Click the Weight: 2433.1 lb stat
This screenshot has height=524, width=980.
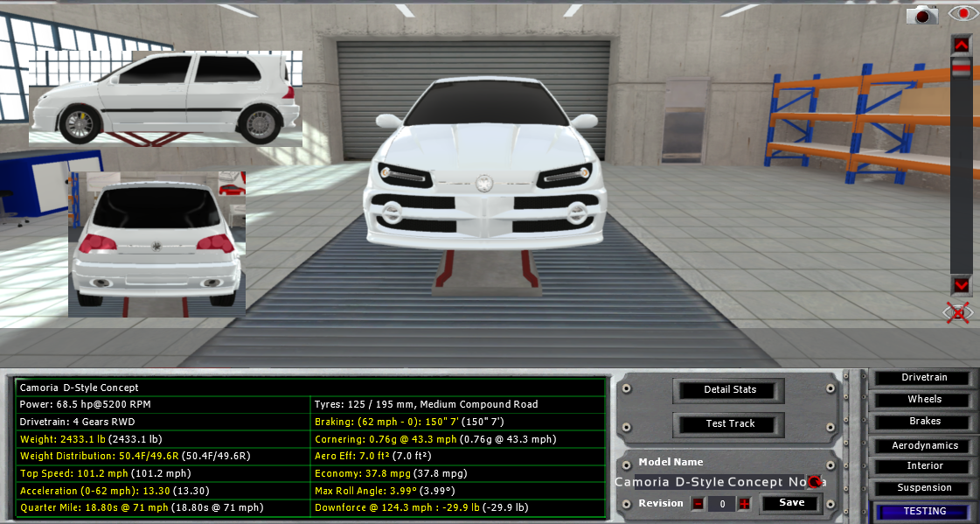pyautogui.click(x=63, y=440)
